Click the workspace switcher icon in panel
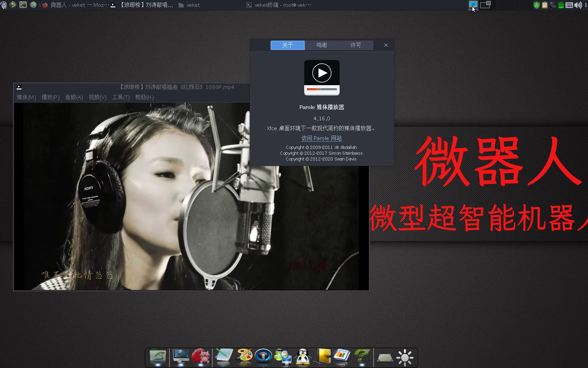The height and width of the screenshot is (368, 588). (x=485, y=4)
